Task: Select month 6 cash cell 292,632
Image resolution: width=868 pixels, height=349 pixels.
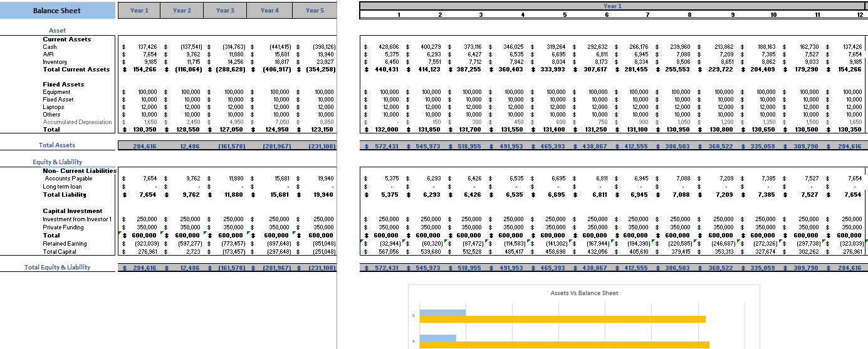Action: click(597, 47)
